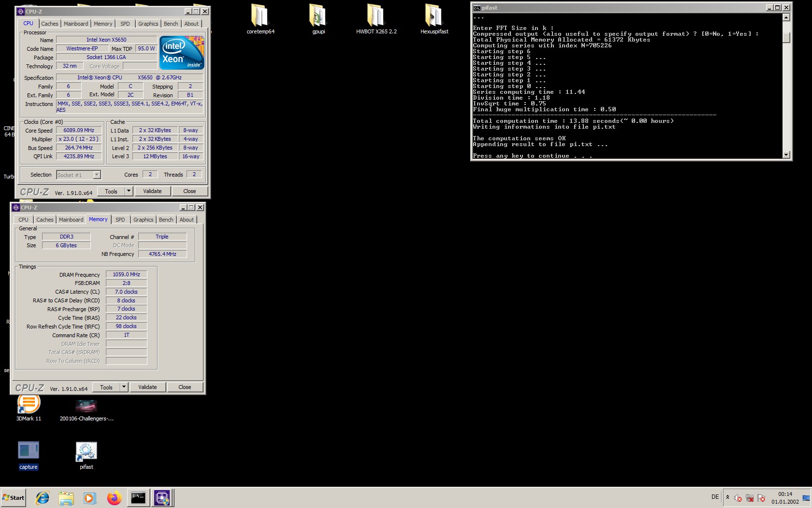
Task: Switch to Memory tab in upper CPU-Z
Action: [x=103, y=24]
